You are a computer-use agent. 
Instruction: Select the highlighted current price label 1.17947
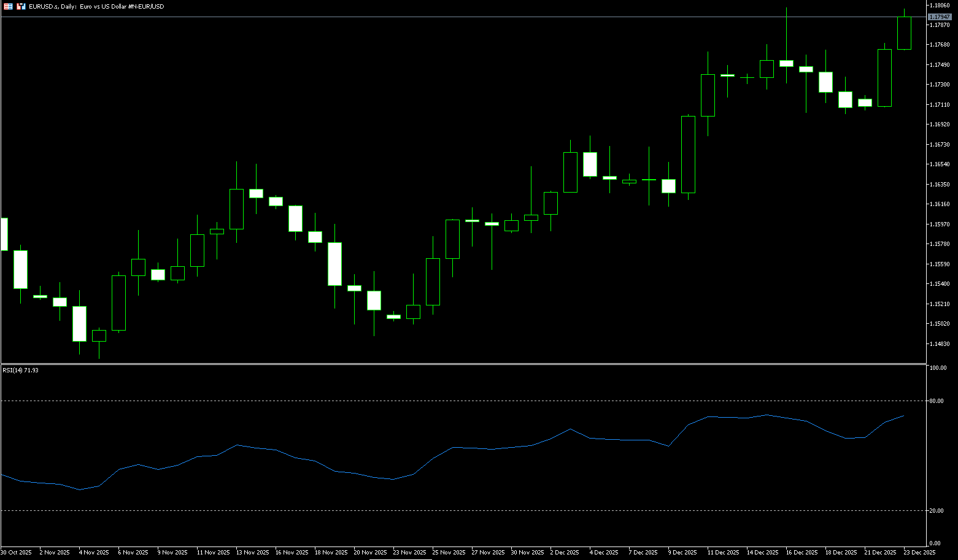click(940, 17)
